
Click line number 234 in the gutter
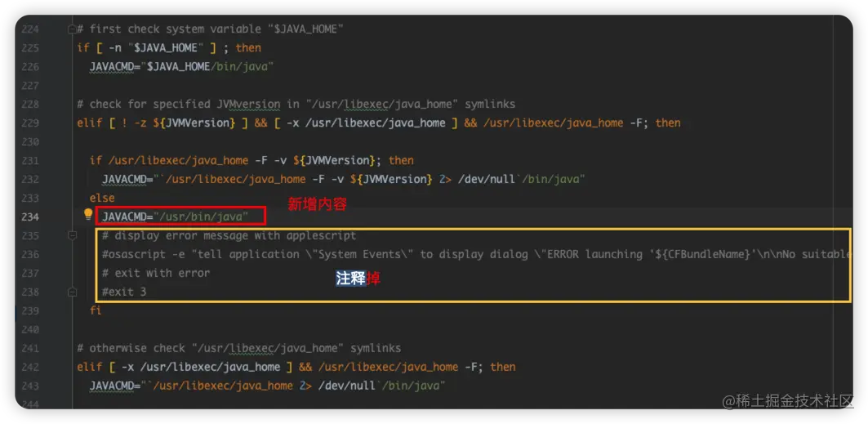[x=30, y=216]
